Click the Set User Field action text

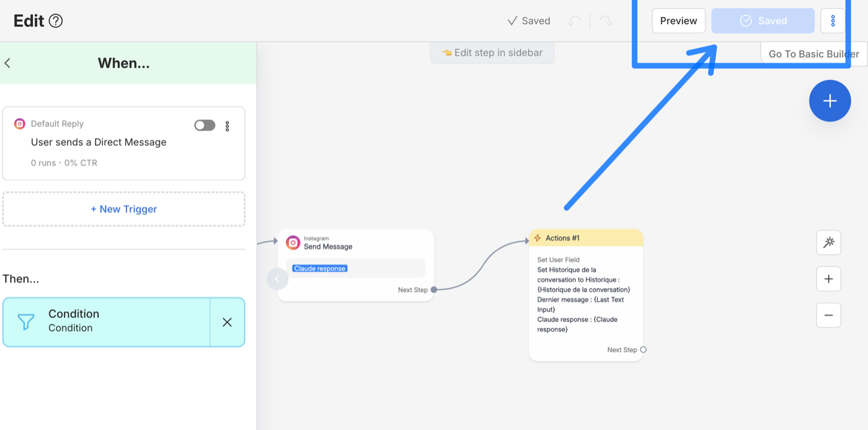point(558,260)
